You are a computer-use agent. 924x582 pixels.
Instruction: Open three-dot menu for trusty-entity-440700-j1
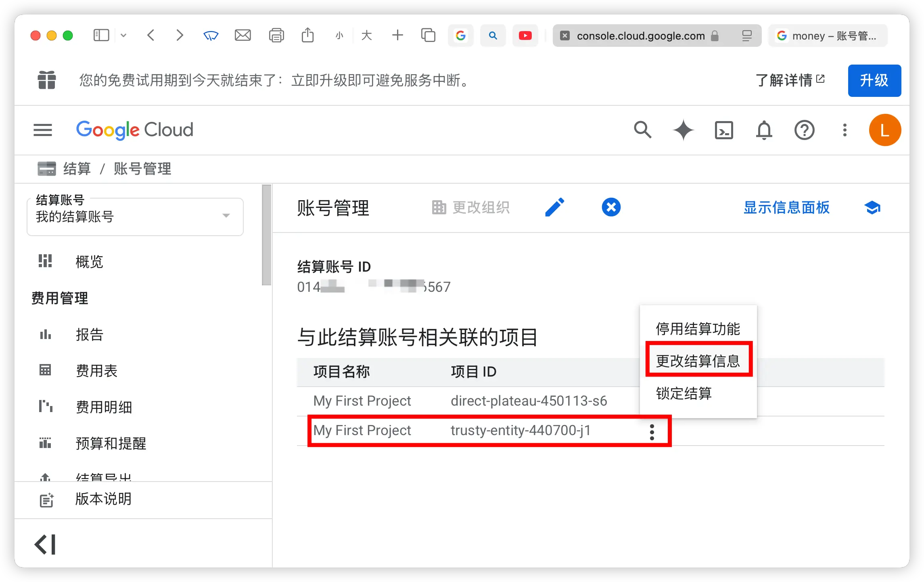click(652, 432)
